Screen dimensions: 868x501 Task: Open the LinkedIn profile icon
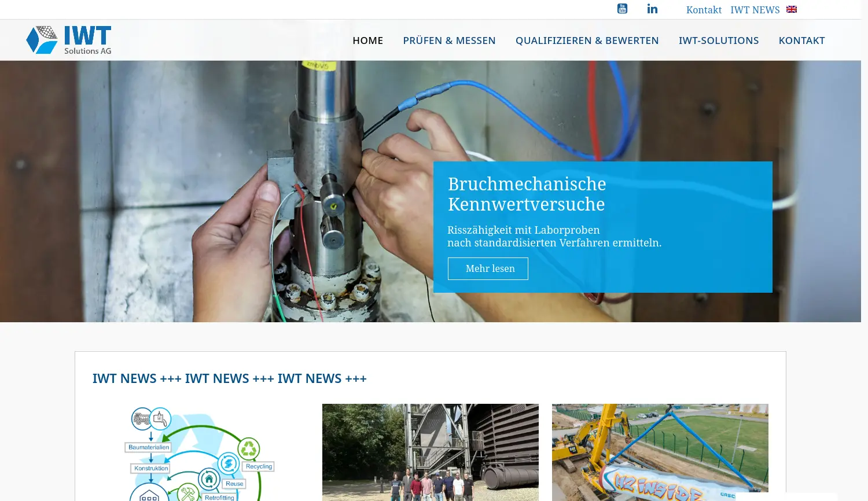(x=652, y=8)
